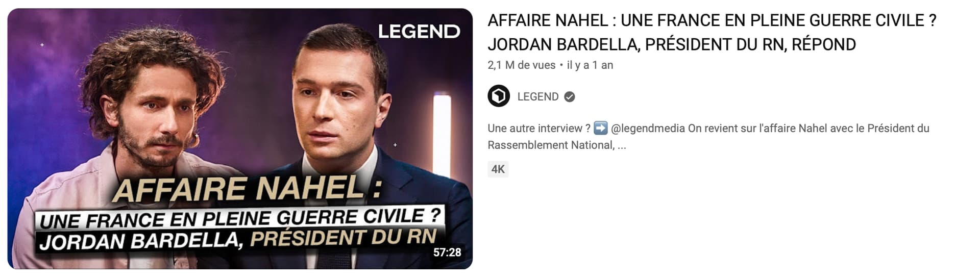980x280 pixels.
Task: Click the UNE FRANCE EN PLEINE GUERRE CIVILE banner
Action: click(240, 219)
